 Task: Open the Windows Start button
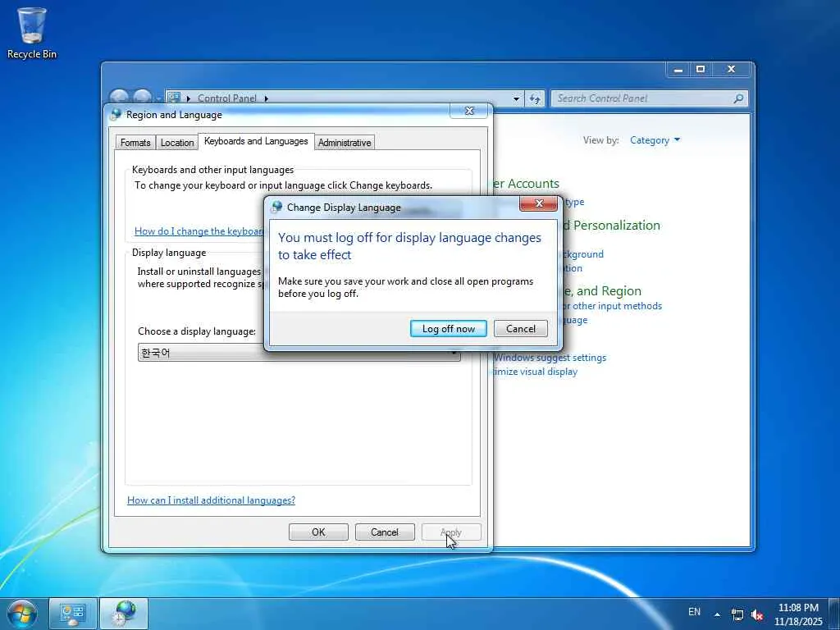click(x=21, y=614)
